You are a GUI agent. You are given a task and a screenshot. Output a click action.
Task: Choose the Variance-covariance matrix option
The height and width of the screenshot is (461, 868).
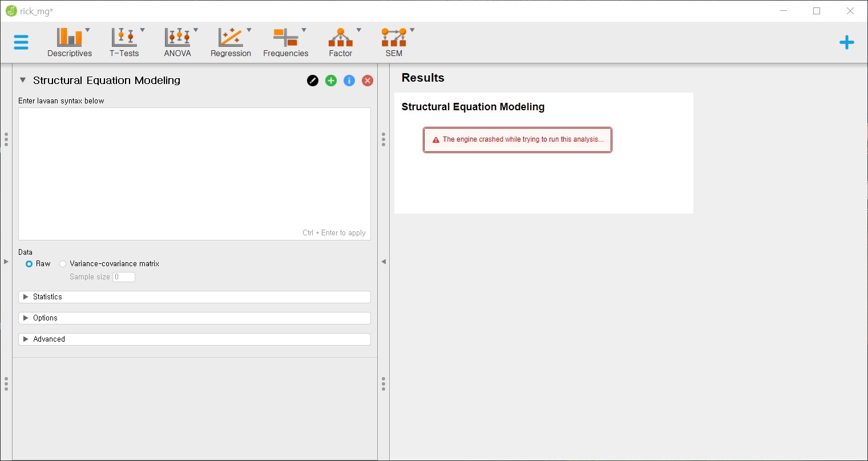[63, 263]
